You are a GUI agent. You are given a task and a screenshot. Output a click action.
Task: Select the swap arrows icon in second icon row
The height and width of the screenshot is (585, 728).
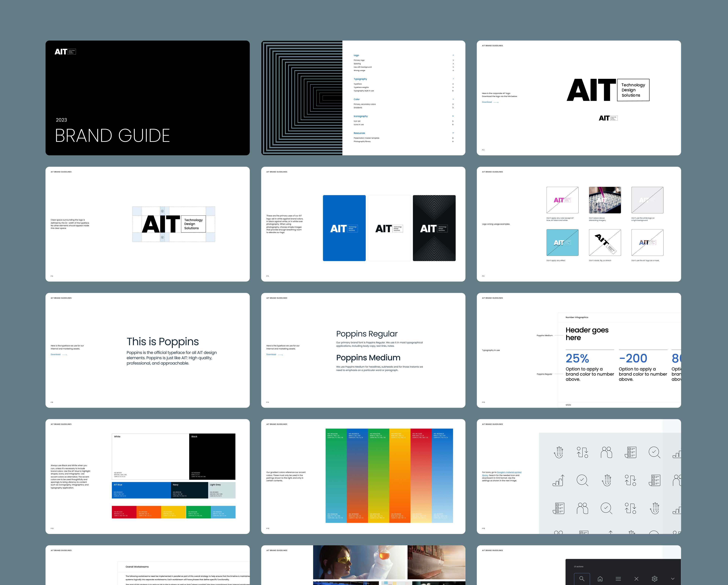(630, 480)
